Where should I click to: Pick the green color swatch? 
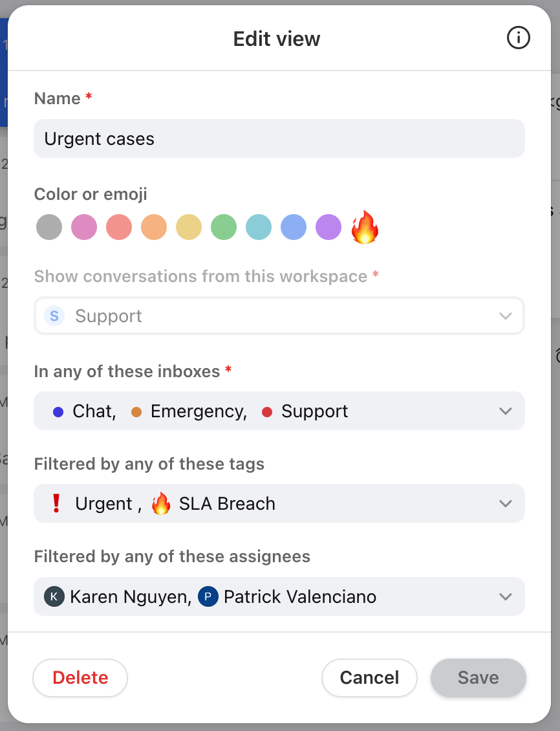pyautogui.click(x=224, y=227)
